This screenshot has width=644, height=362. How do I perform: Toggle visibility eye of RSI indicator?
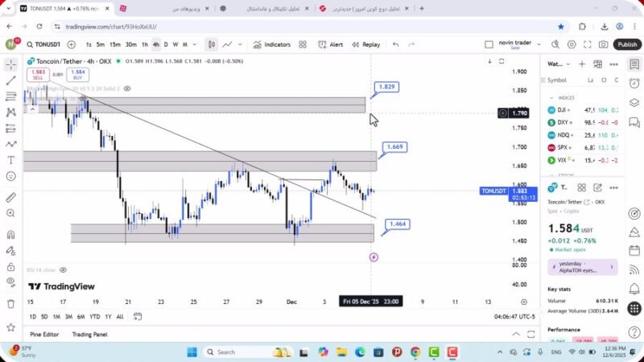click(x=63, y=270)
